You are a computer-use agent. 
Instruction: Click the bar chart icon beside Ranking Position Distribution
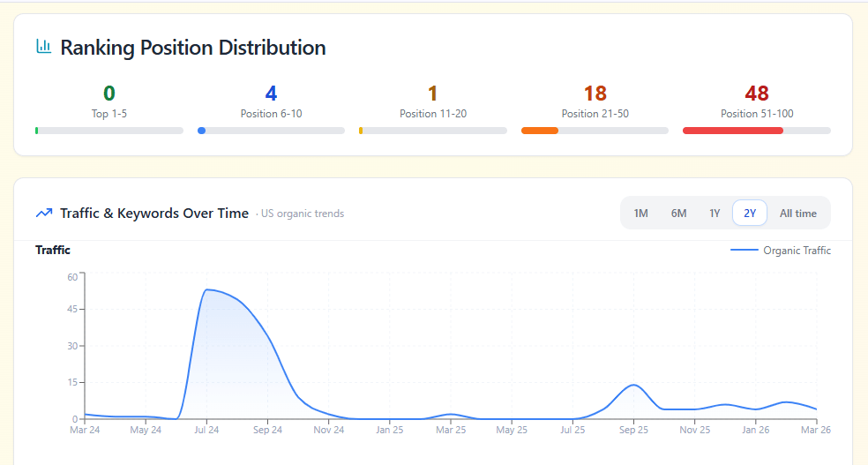pos(44,47)
